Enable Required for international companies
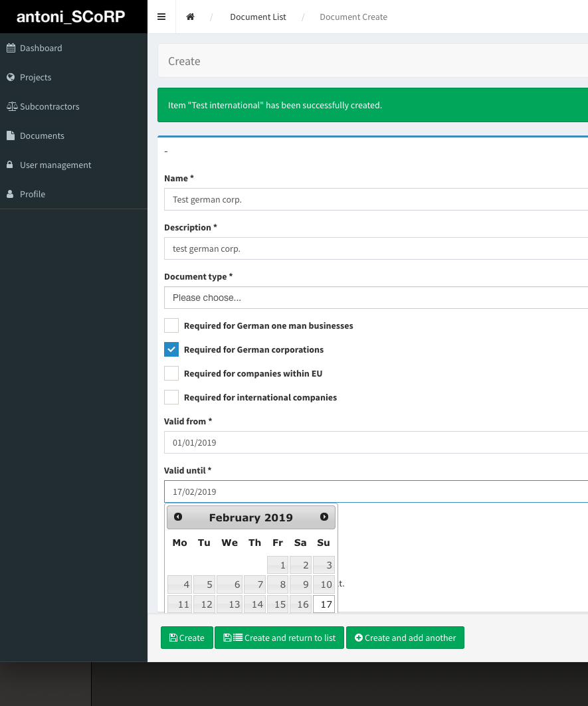The width and height of the screenshot is (588, 706). click(171, 397)
